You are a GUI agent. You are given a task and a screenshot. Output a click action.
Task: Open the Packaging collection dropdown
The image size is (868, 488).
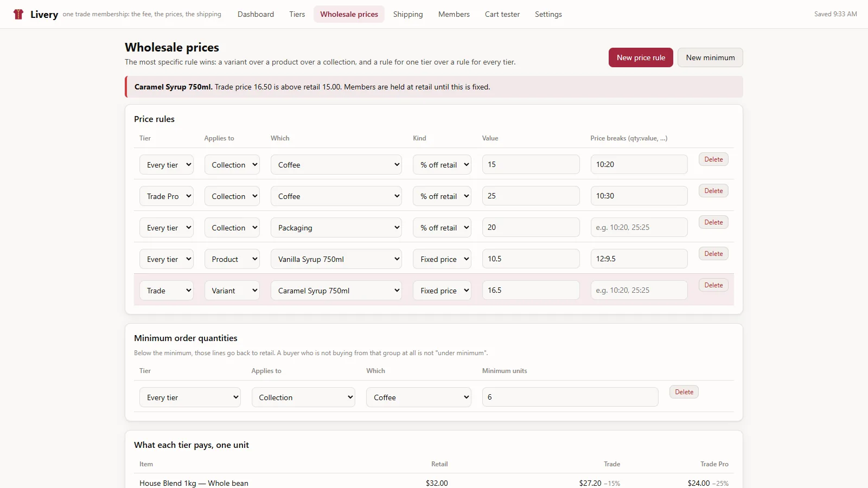tap(336, 228)
